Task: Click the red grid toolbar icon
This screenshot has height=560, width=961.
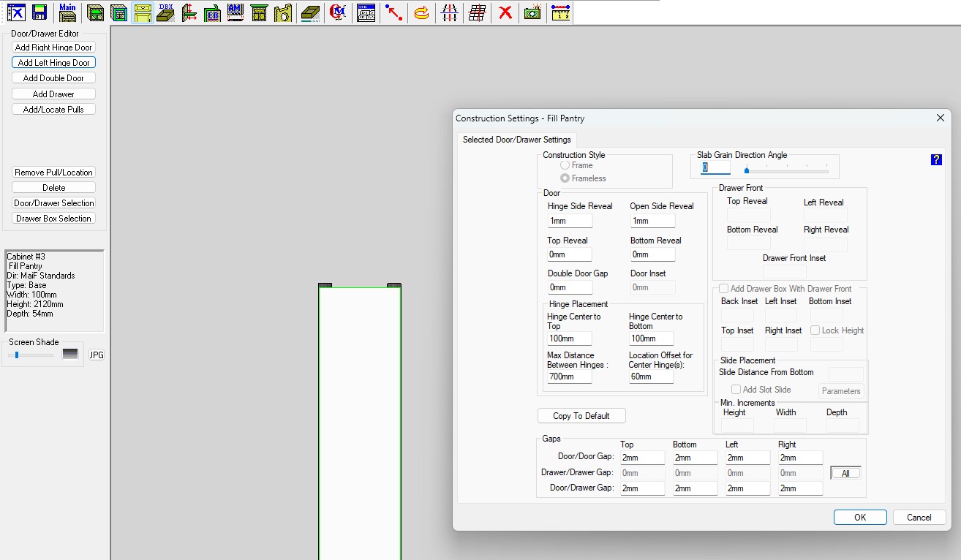Action: (x=477, y=12)
